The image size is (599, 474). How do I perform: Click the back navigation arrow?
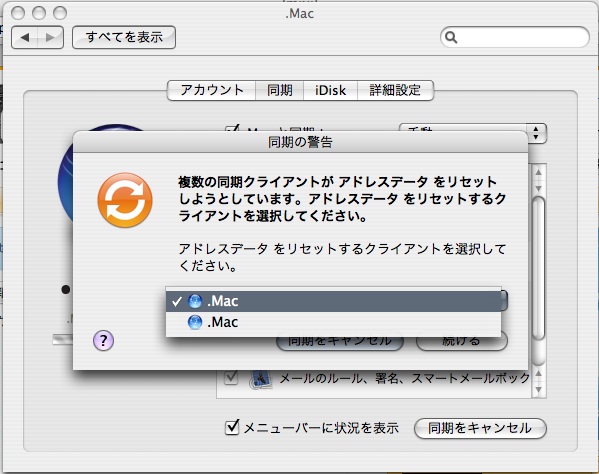tap(25, 37)
